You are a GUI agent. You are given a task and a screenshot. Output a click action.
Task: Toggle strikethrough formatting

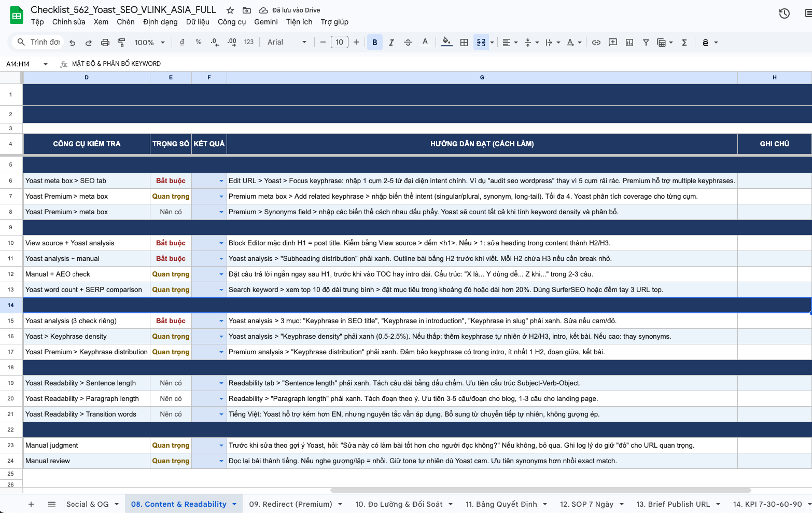(x=408, y=43)
